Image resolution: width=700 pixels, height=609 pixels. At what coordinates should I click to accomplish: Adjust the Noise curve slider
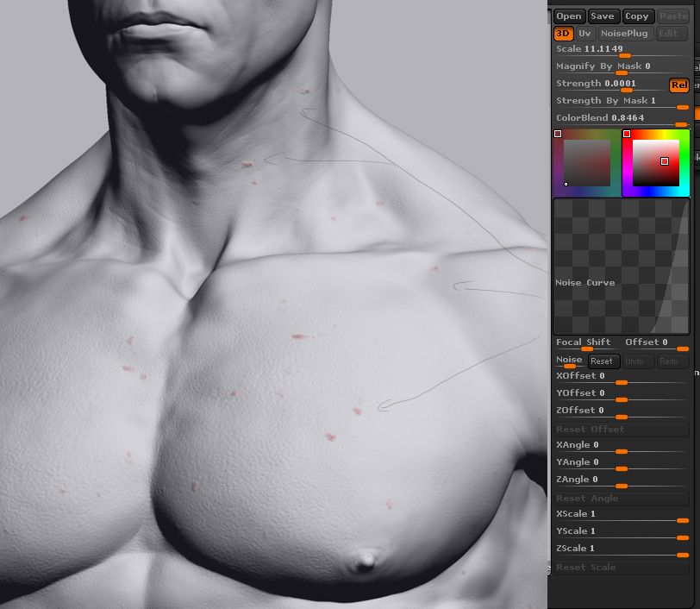pyautogui.click(x=569, y=361)
